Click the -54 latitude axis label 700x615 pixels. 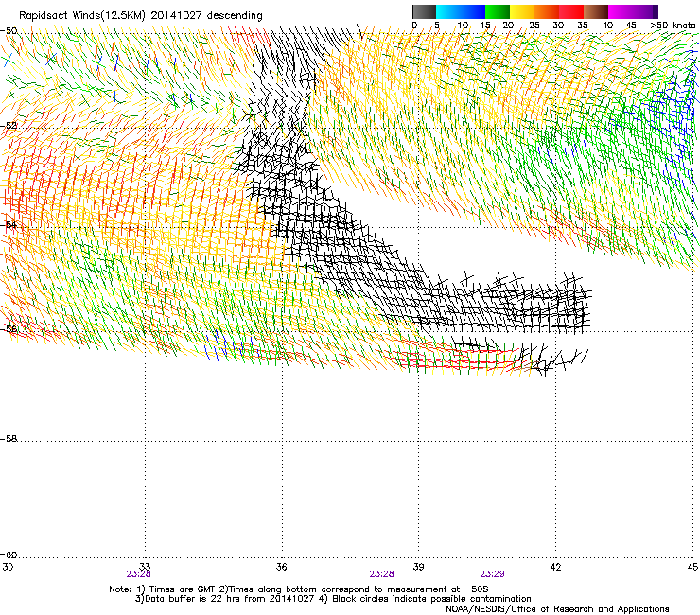[9, 224]
